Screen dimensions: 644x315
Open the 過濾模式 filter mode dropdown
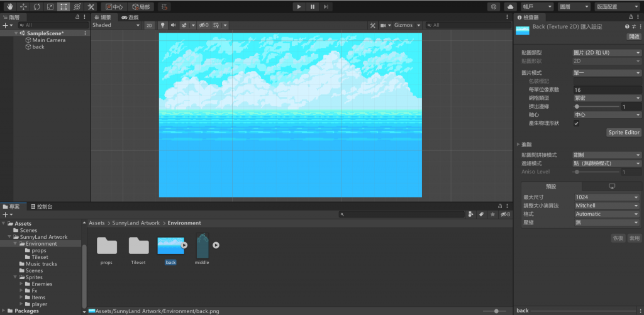[x=607, y=163]
